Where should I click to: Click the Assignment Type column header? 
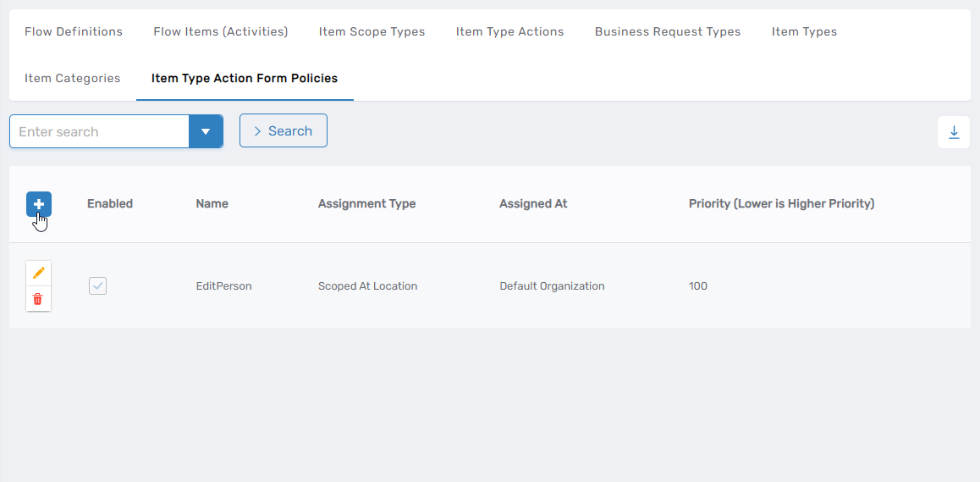pos(366,203)
